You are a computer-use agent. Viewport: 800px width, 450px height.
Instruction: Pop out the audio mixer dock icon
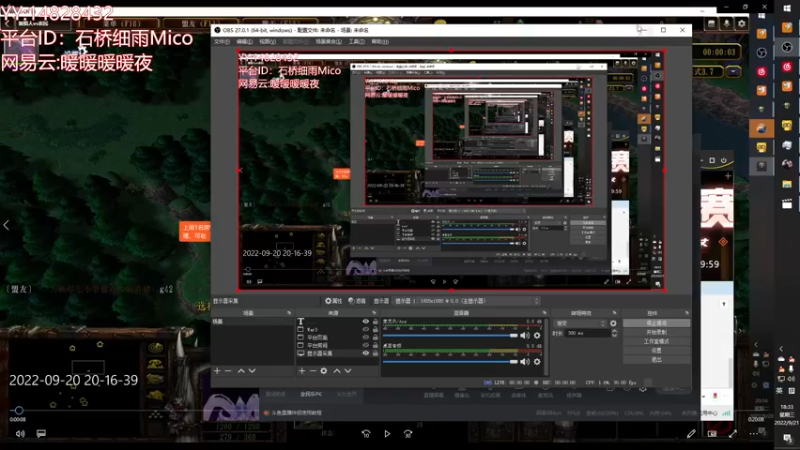tap(544, 313)
